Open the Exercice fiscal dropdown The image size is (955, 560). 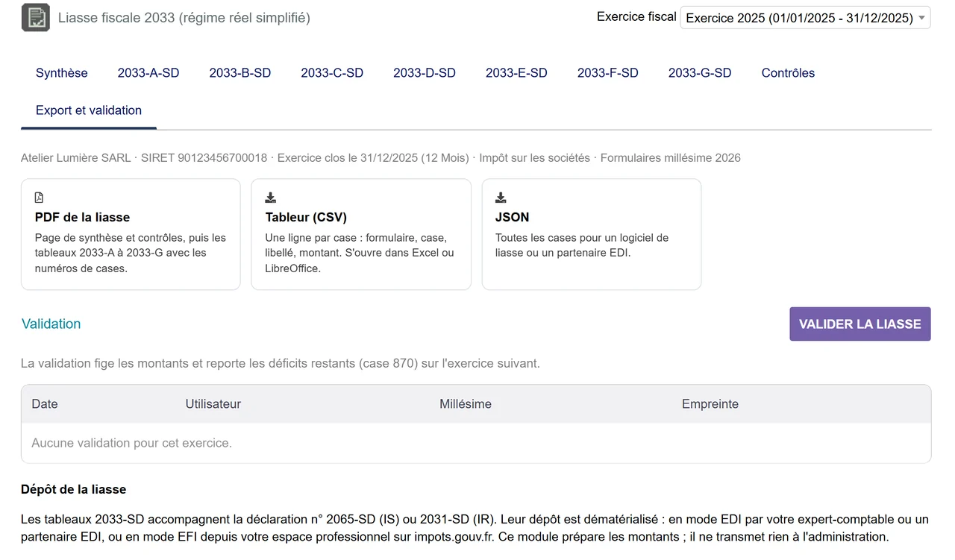(805, 18)
